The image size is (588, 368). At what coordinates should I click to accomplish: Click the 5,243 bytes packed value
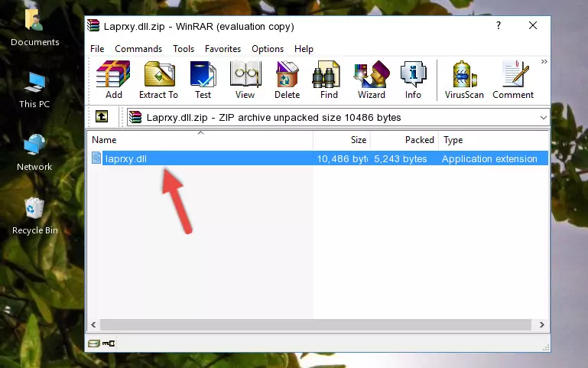click(x=400, y=158)
